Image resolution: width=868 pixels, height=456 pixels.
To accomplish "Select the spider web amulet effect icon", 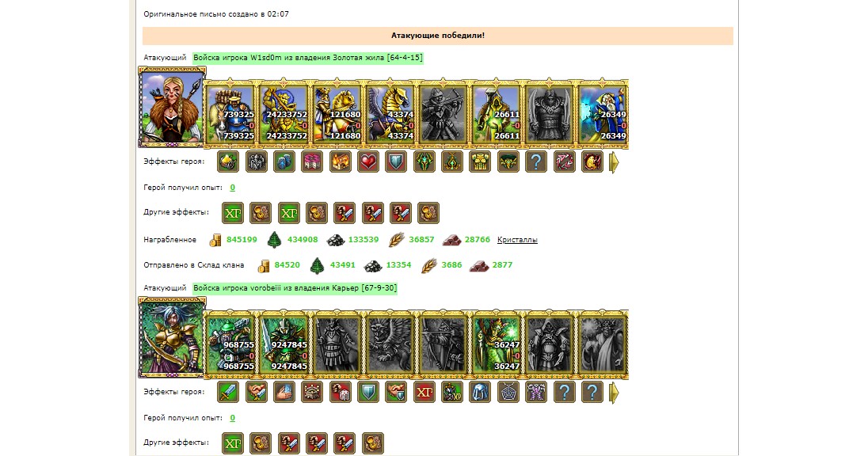I will tap(508, 393).
